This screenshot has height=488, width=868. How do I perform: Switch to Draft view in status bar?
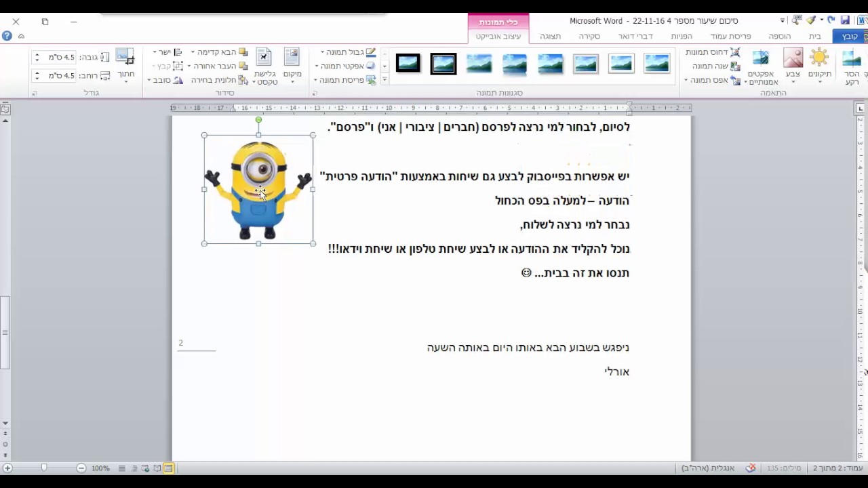coord(122,468)
